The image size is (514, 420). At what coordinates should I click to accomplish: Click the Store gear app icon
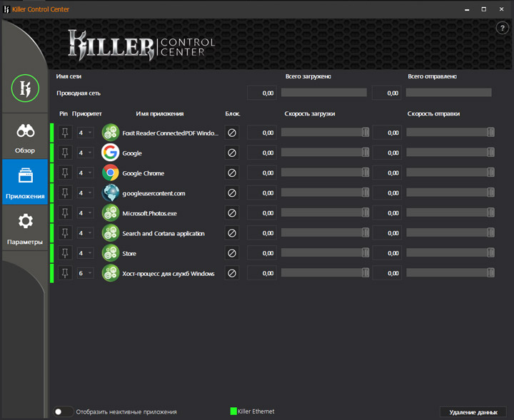111,253
